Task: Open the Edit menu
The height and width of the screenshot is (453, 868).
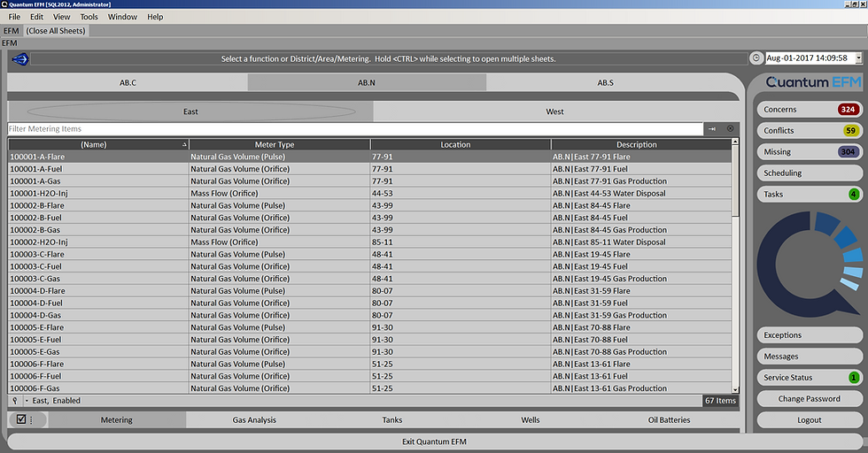Action: click(36, 17)
